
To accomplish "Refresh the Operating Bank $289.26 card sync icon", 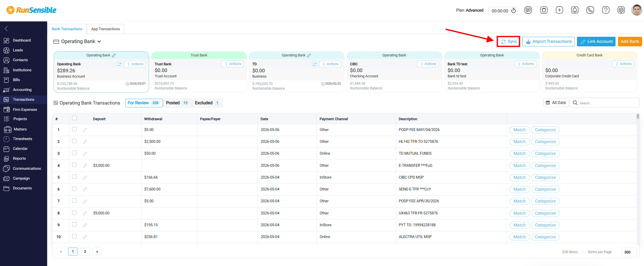I will (119, 64).
